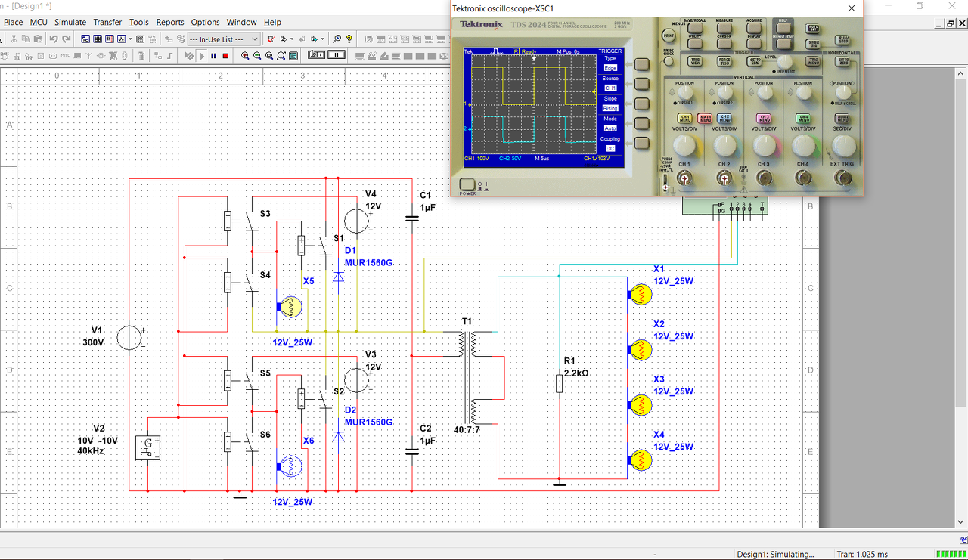Open the Simulate menu
Viewport: 968px width, 560px height.
70,22
